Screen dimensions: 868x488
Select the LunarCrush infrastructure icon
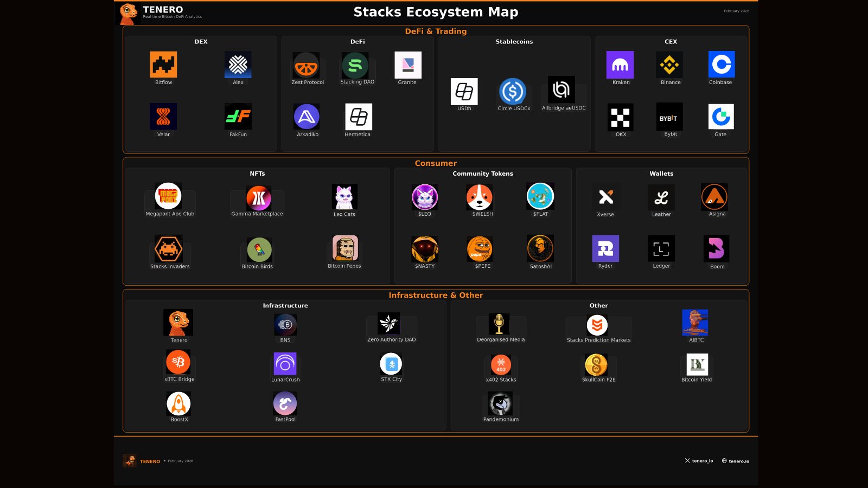point(285,364)
